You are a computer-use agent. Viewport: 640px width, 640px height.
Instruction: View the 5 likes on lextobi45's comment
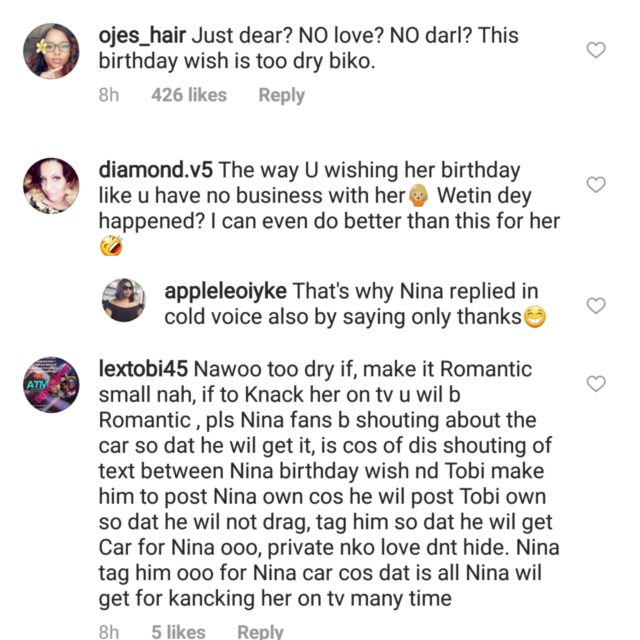pos(179,631)
